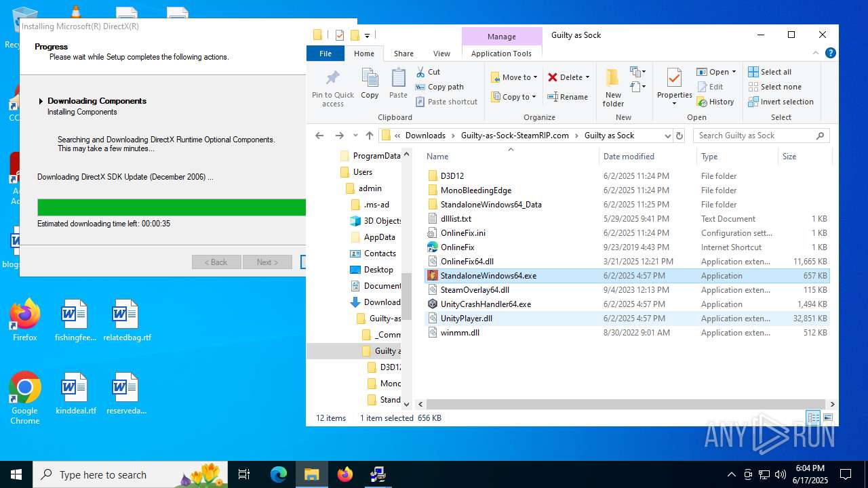
Task: Switch to large icons view
Action: point(827,418)
